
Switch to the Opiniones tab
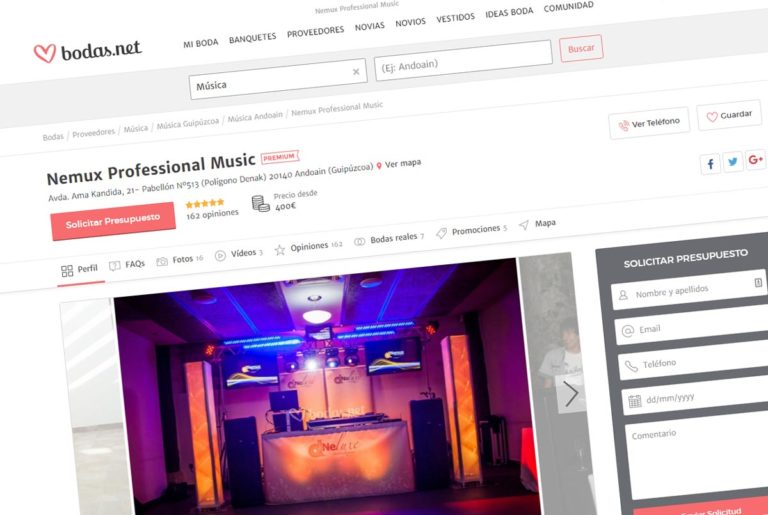(308, 247)
